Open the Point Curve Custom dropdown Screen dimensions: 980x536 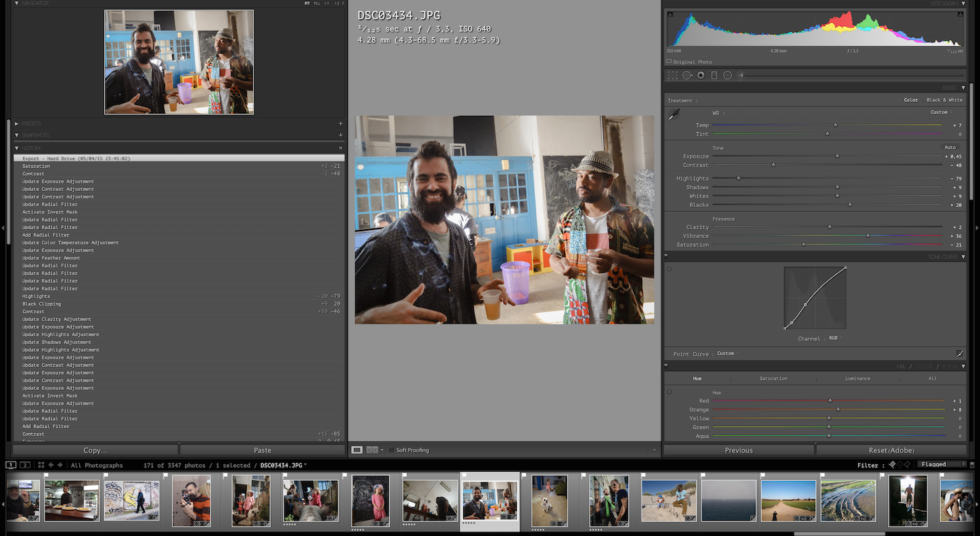727,354
